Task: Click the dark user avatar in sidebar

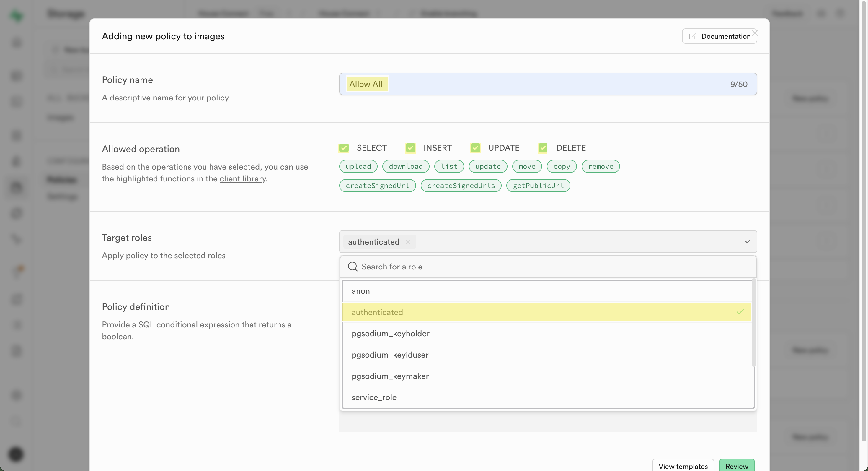Action: pyautogui.click(x=16, y=454)
